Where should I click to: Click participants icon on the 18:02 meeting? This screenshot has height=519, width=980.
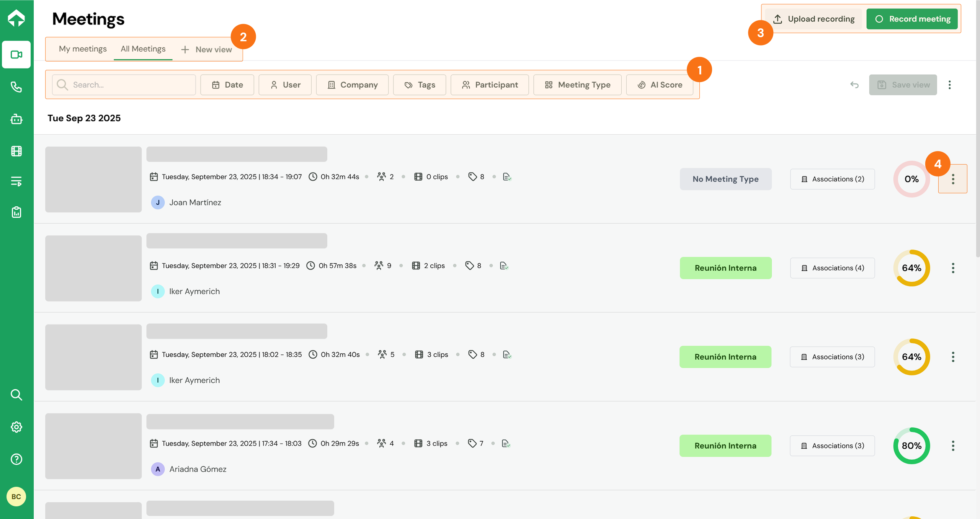(382, 354)
